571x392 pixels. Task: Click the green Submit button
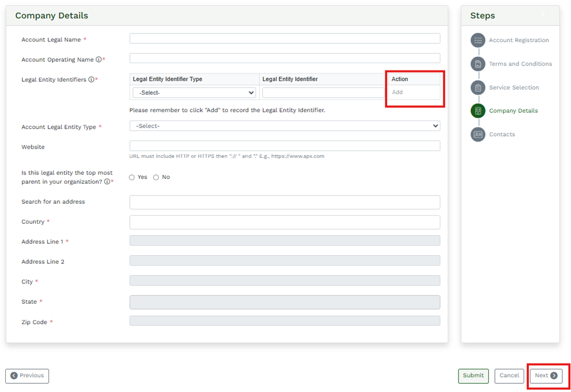pyautogui.click(x=473, y=376)
